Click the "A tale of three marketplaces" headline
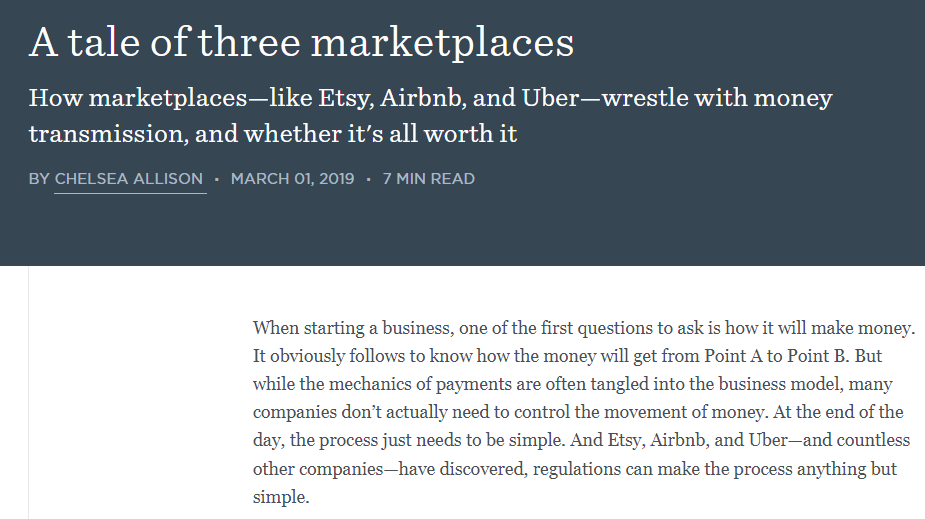The image size is (925, 519). [x=301, y=41]
